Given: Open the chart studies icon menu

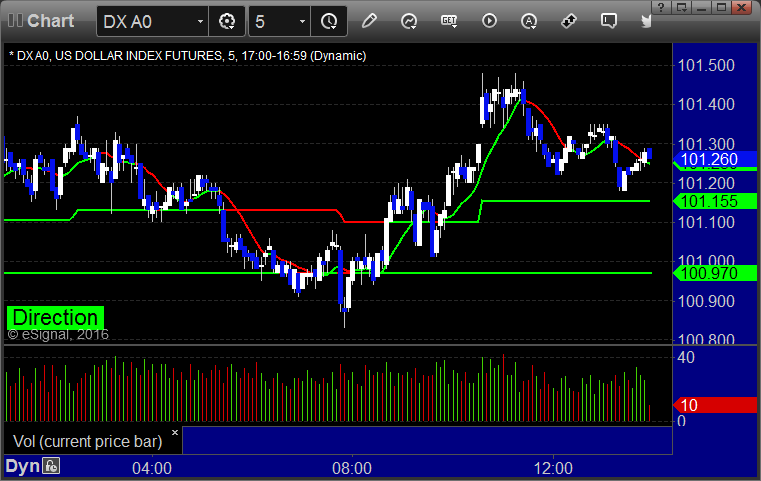Looking at the screenshot, I should 409,21.
